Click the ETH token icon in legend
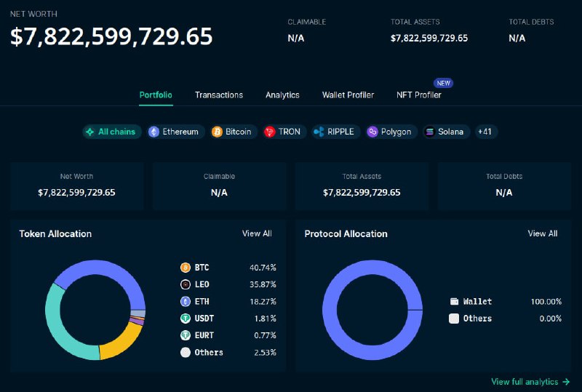The image size is (582, 392). 186,301
